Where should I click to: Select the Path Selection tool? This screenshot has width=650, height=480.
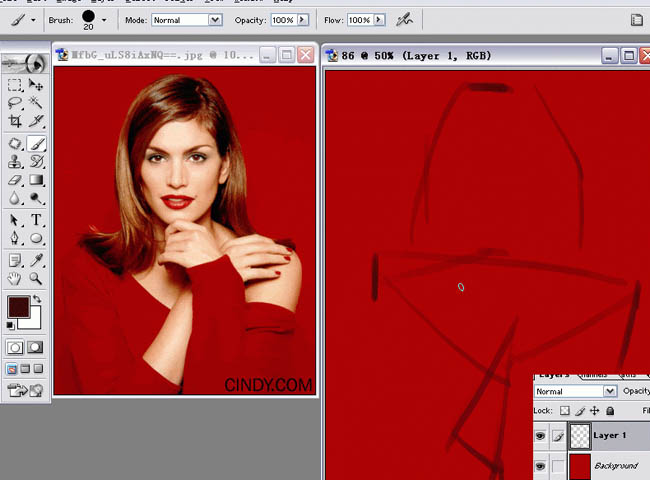point(15,220)
